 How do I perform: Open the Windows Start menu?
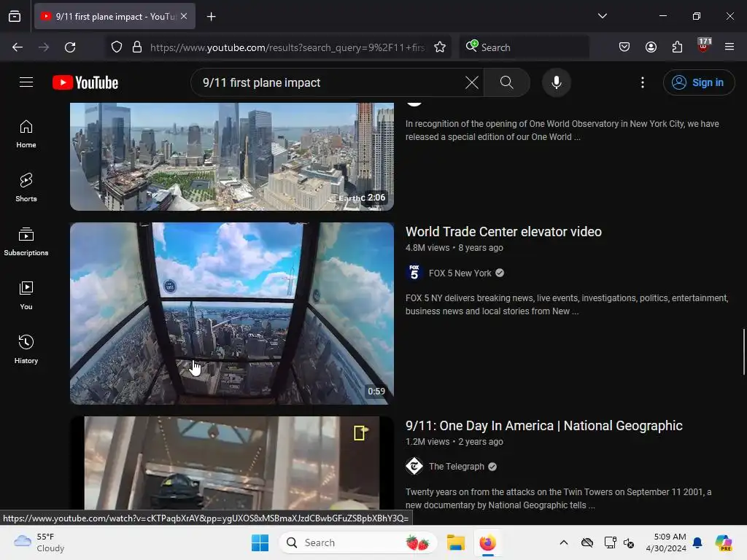[x=260, y=542]
